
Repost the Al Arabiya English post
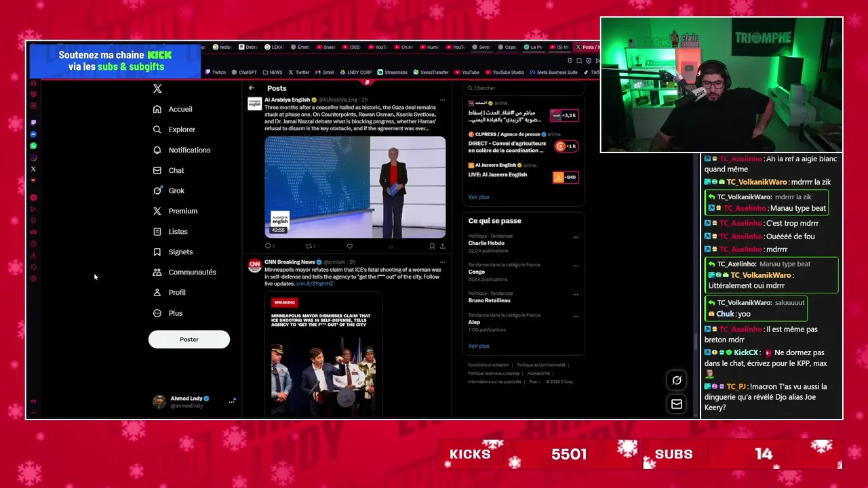pos(310,246)
